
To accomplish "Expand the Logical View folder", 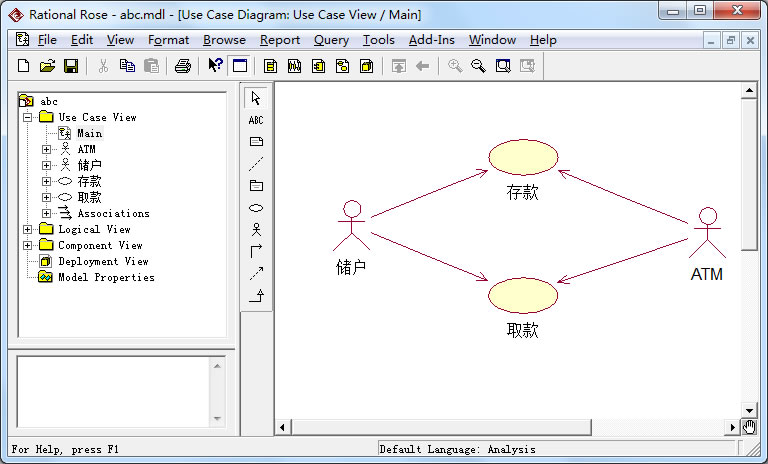I will point(27,229).
